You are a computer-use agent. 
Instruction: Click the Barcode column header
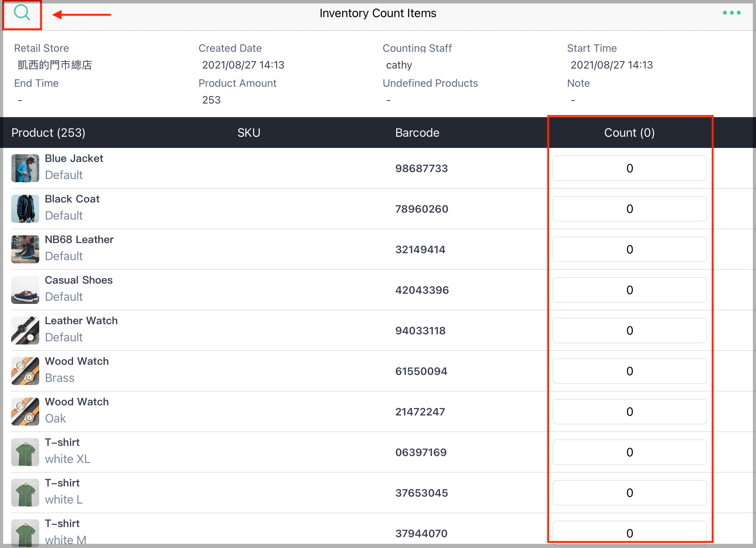coord(417,133)
